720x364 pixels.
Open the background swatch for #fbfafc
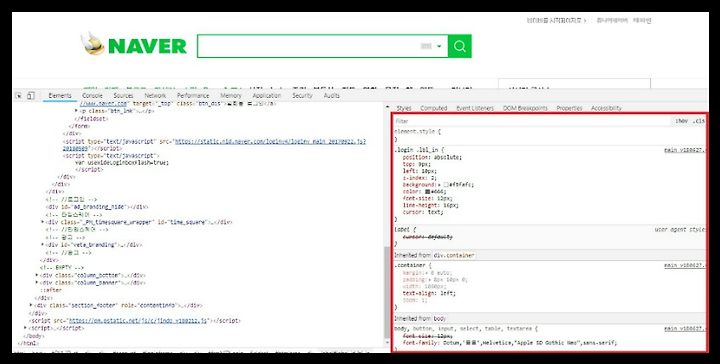[x=445, y=185]
